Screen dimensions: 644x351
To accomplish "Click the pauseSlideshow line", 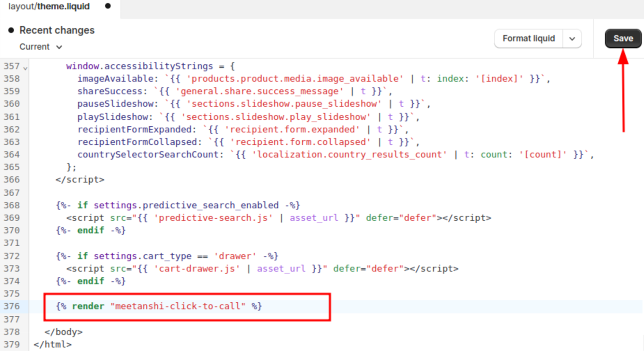I will 254,104.
